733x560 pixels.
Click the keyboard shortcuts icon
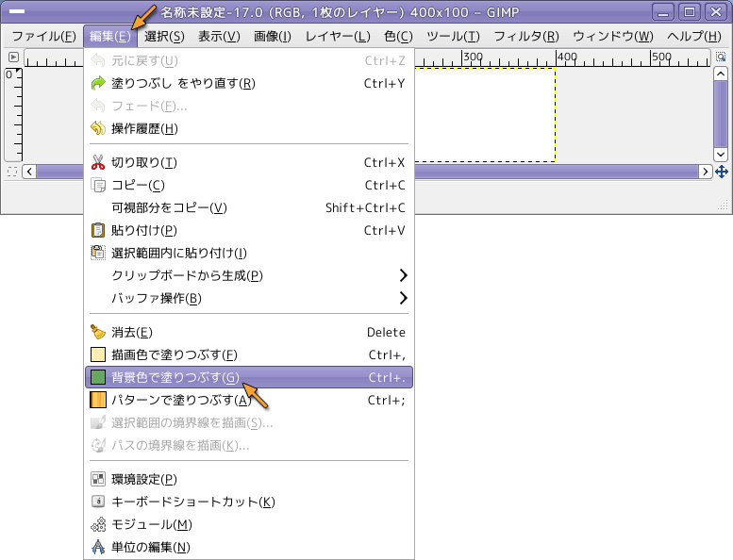98,502
